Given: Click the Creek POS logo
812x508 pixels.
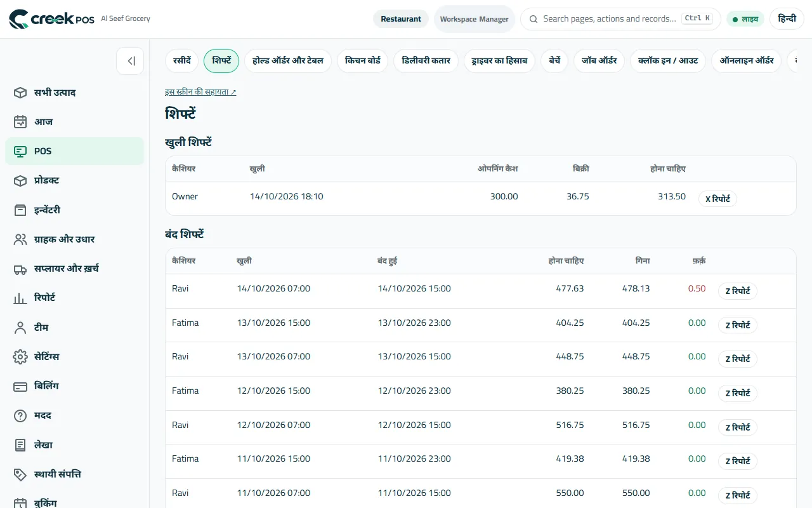Looking at the screenshot, I should (52, 19).
